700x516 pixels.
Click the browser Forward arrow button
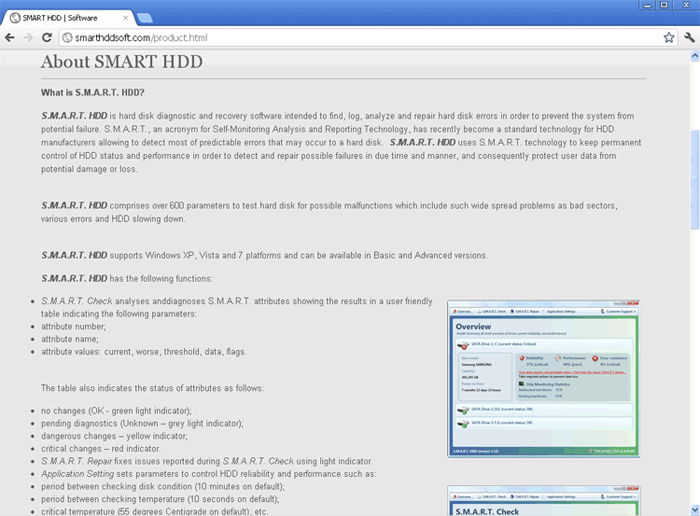tap(28, 37)
